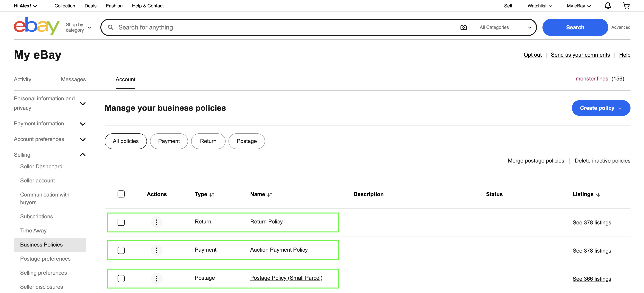The image size is (644, 293).
Task: Click the blue Search button
Action: click(575, 27)
